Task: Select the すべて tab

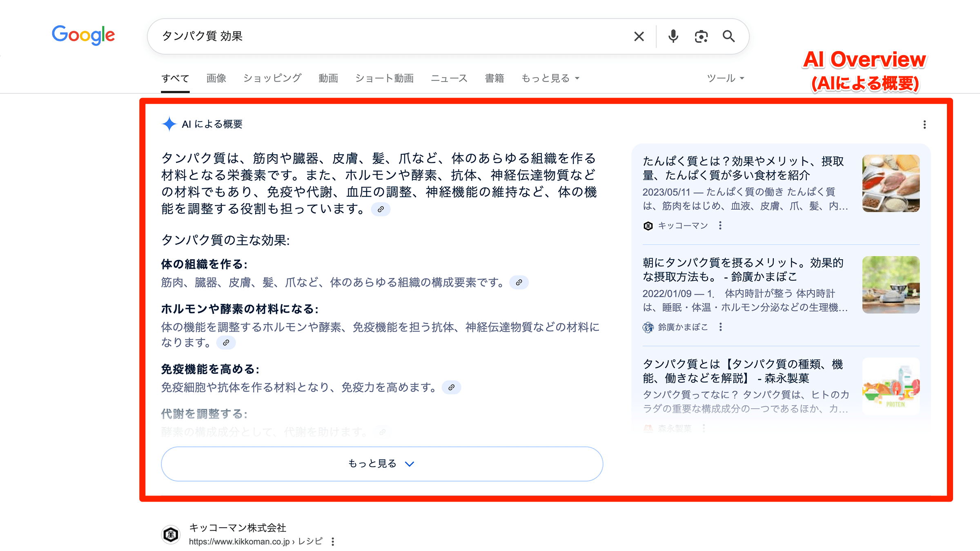Action: point(175,78)
